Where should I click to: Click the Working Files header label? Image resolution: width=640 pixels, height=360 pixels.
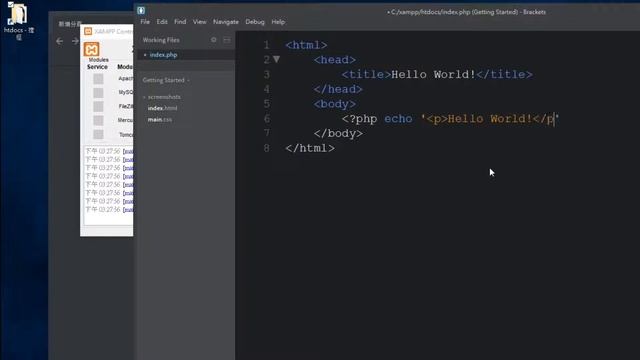pyautogui.click(x=161, y=40)
